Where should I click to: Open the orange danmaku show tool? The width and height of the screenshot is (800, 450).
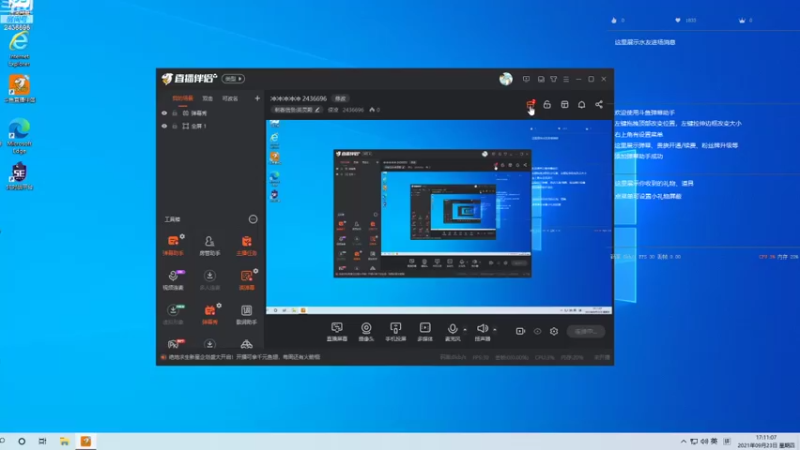click(x=209, y=314)
